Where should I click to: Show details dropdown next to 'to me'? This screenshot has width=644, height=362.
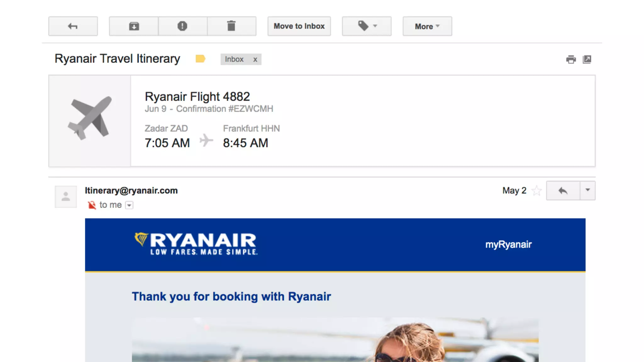coord(129,205)
